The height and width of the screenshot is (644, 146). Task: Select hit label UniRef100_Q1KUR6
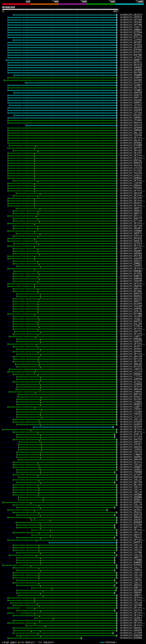[x=131, y=80]
